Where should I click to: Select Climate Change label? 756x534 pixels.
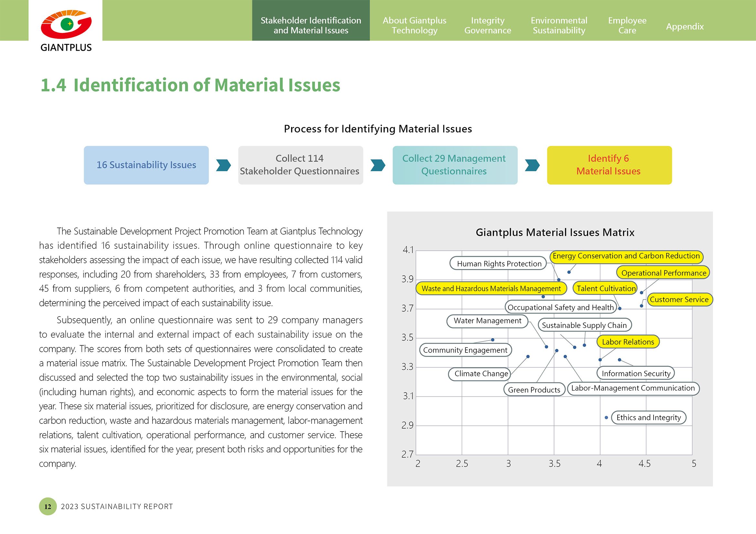coord(480,374)
